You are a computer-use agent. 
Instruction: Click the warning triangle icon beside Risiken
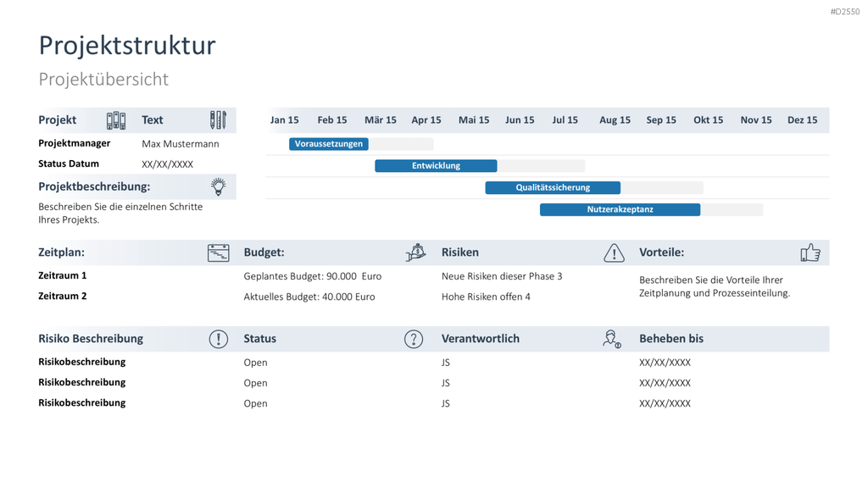(614, 252)
